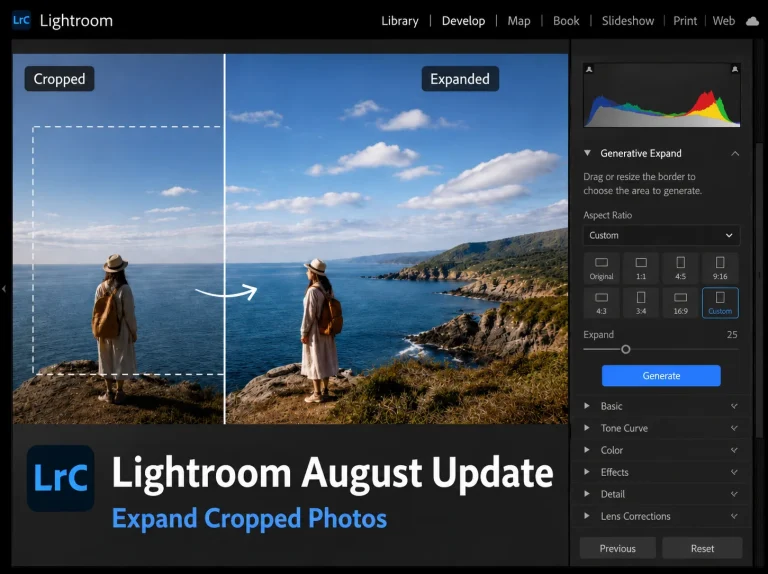Expand the Lens Corrections panel
The height and width of the screenshot is (574, 768).
tap(587, 516)
